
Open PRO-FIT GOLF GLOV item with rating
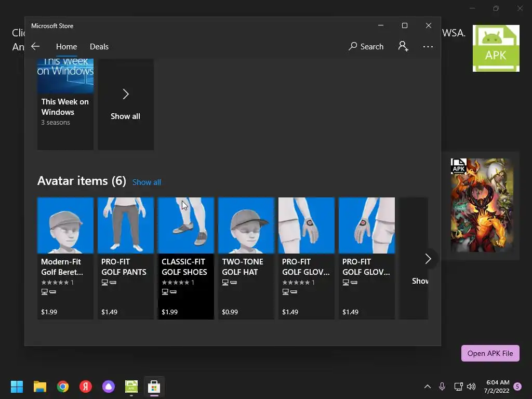tap(307, 258)
